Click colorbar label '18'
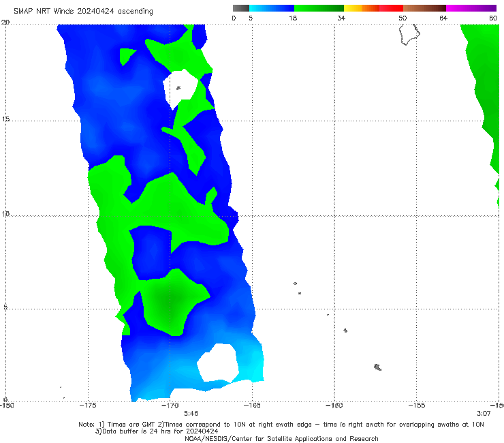This screenshot has height=443, width=504. coord(293,18)
